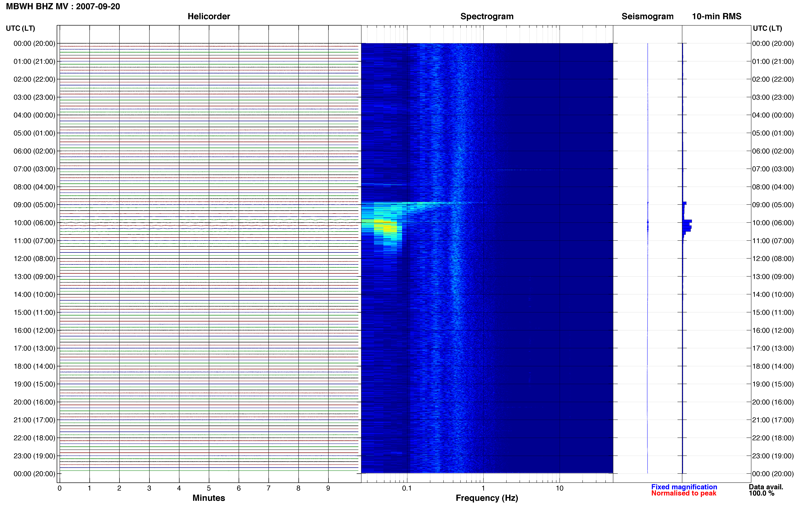Click the left '23:00 (19:00)' time label
This screenshot has height=508, width=812.
(x=34, y=456)
